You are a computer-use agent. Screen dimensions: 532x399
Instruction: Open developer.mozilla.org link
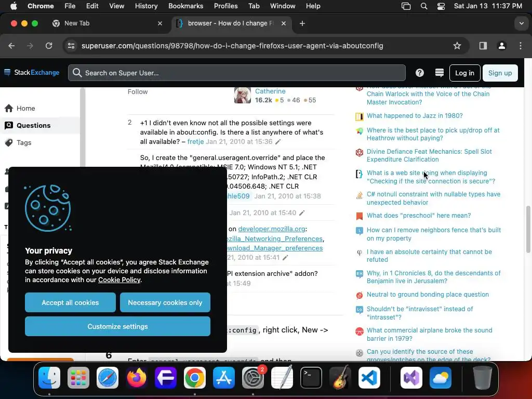[271, 229]
